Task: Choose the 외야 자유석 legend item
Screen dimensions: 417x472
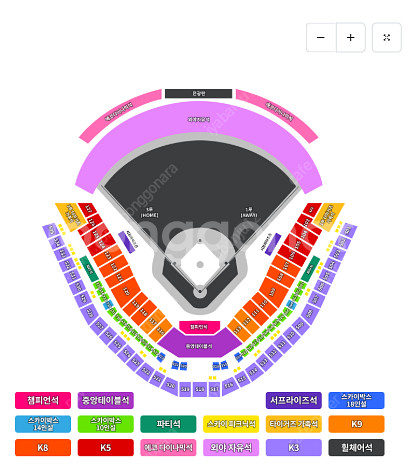Action: 231,447
